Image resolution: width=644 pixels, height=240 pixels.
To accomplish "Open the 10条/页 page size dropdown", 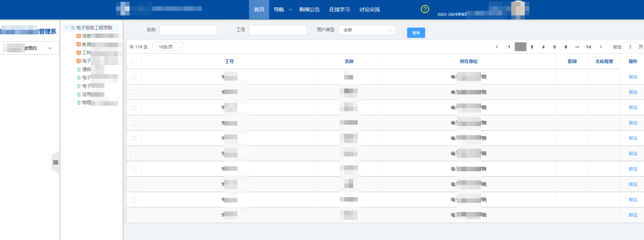I will coord(168,47).
